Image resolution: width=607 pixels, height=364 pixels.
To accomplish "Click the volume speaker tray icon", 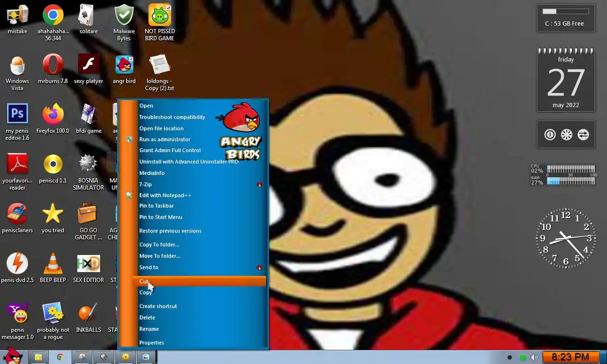I will [534, 357].
